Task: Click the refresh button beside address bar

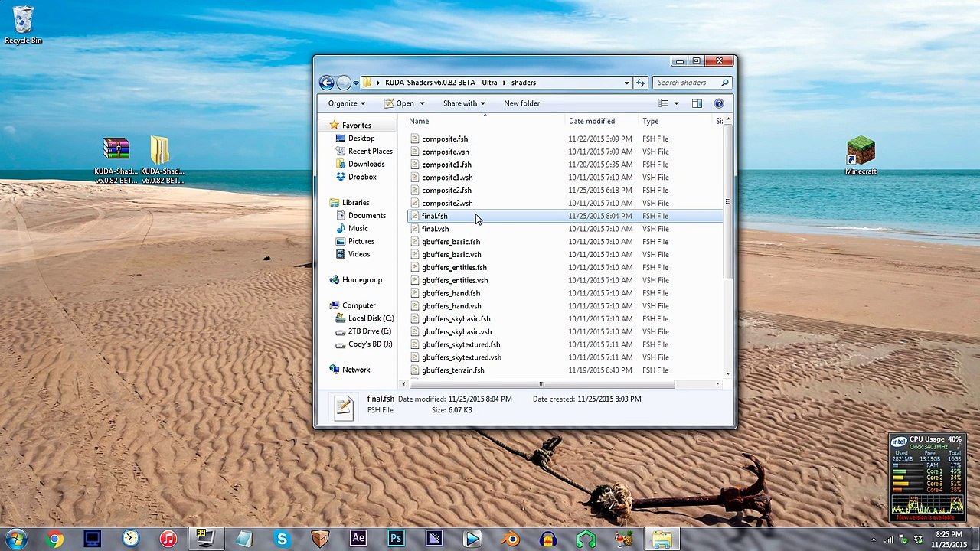Action: [641, 83]
